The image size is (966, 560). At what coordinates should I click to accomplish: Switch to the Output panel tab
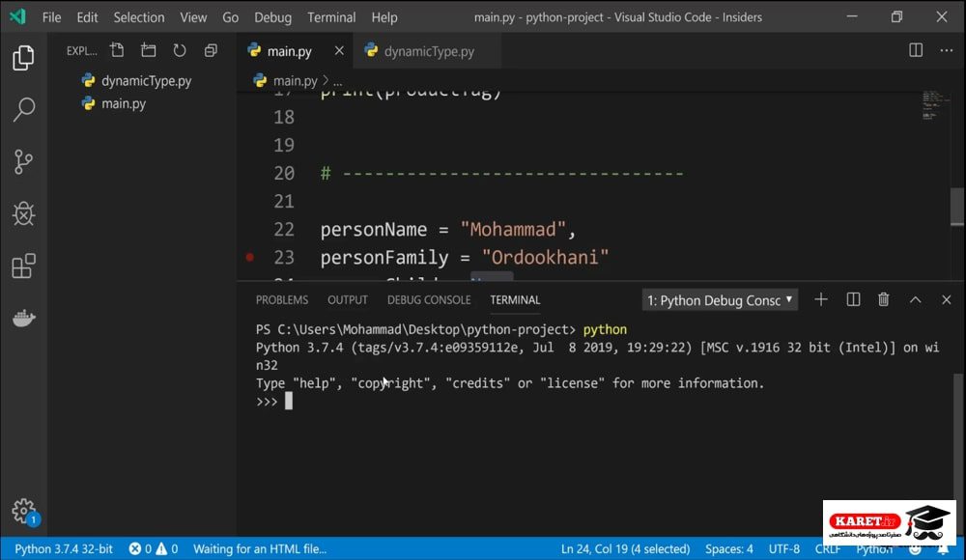pyautogui.click(x=348, y=300)
